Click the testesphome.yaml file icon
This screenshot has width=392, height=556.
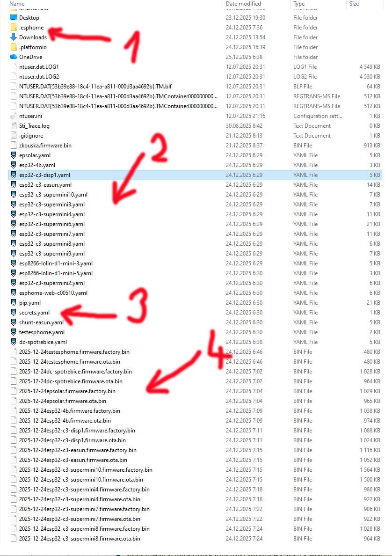tap(14, 332)
